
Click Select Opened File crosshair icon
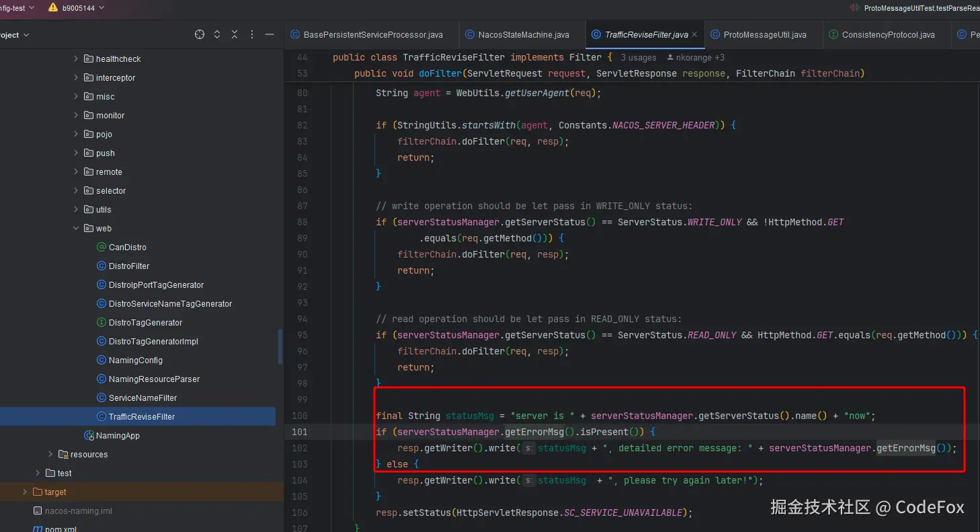pos(200,34)
